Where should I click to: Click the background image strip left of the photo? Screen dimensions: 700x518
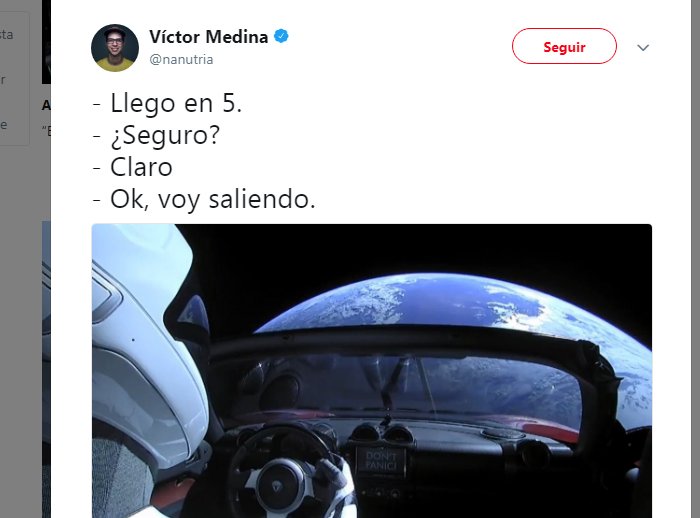[x=46, y=369]
